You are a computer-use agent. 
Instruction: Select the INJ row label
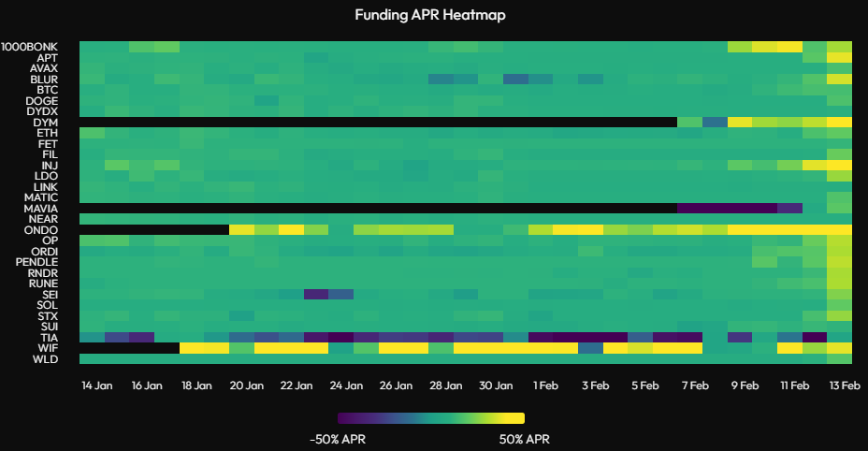coord(50,165)
